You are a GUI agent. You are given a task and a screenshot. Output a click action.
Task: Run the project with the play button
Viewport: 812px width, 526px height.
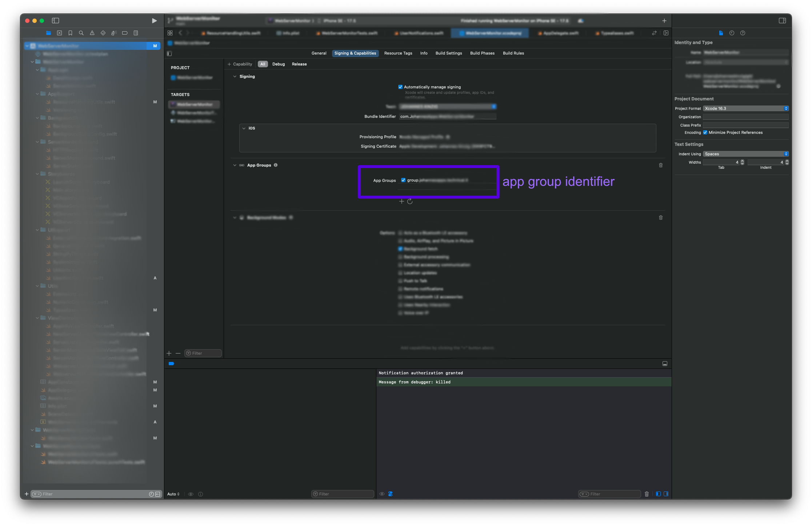(x=154, y=21)
